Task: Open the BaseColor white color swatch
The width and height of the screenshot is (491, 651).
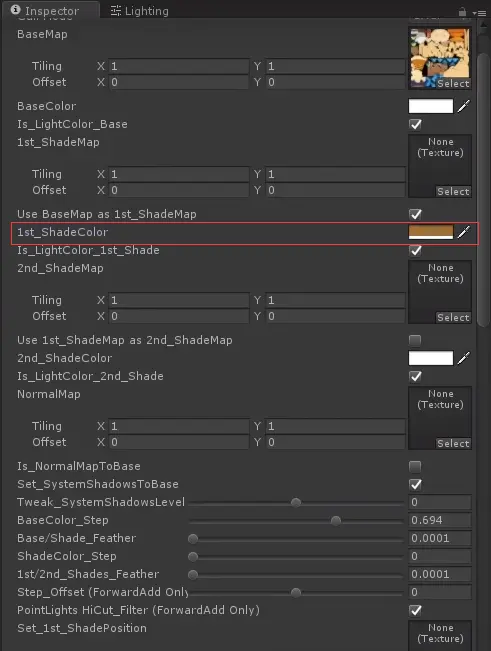Action: coord(431,106)
